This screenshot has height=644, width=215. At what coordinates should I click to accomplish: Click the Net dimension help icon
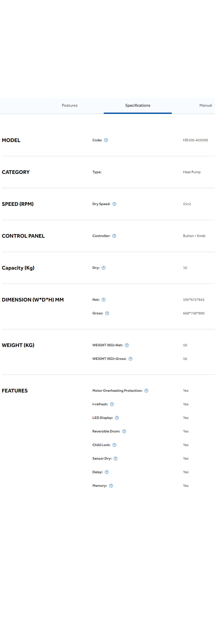tap(103, 300)
